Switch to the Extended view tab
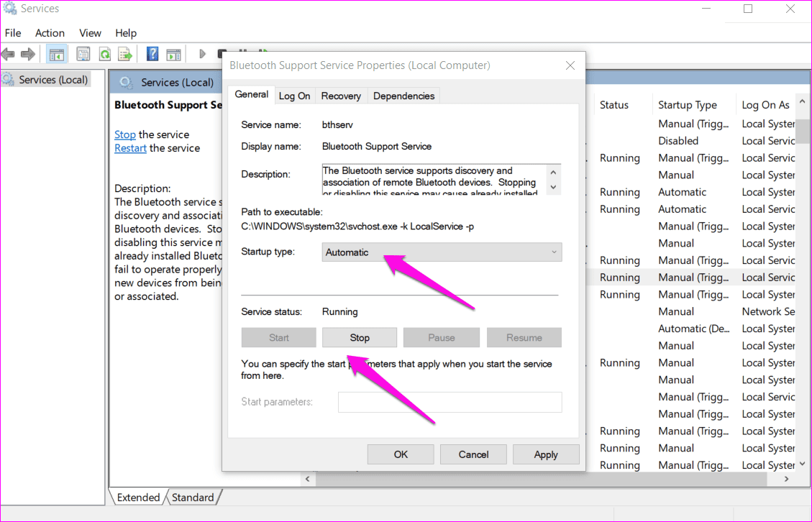Image resolution: width=812 pixels, height=522 pixels. (x=138, y=498)
